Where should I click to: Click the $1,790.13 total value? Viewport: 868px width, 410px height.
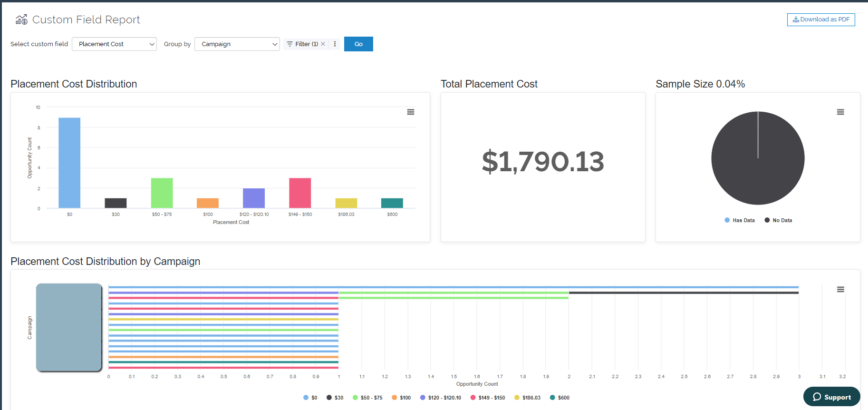point(543,162)
